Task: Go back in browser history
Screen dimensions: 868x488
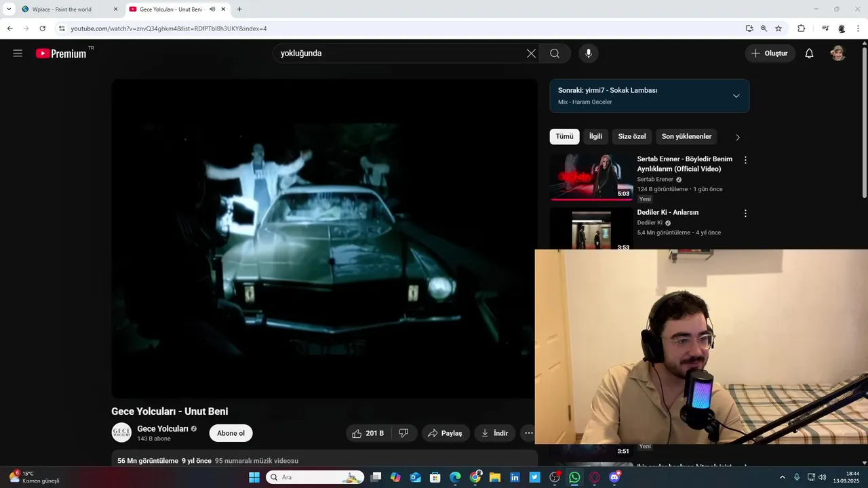Action: point(9,28)
